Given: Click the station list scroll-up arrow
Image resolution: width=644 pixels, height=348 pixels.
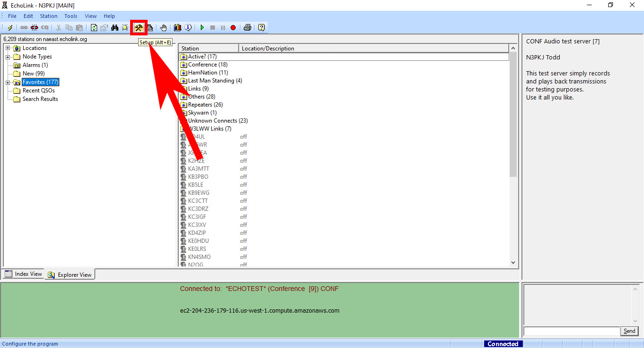Looking at the screenshot, I should pyautogui.click(x=513, y=48).
